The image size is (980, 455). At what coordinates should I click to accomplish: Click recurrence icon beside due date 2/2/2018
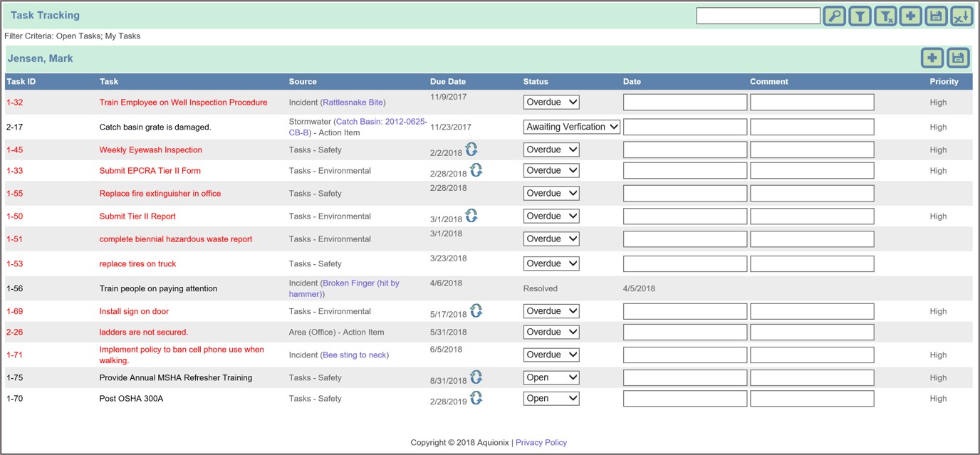(x=471, y=149)
